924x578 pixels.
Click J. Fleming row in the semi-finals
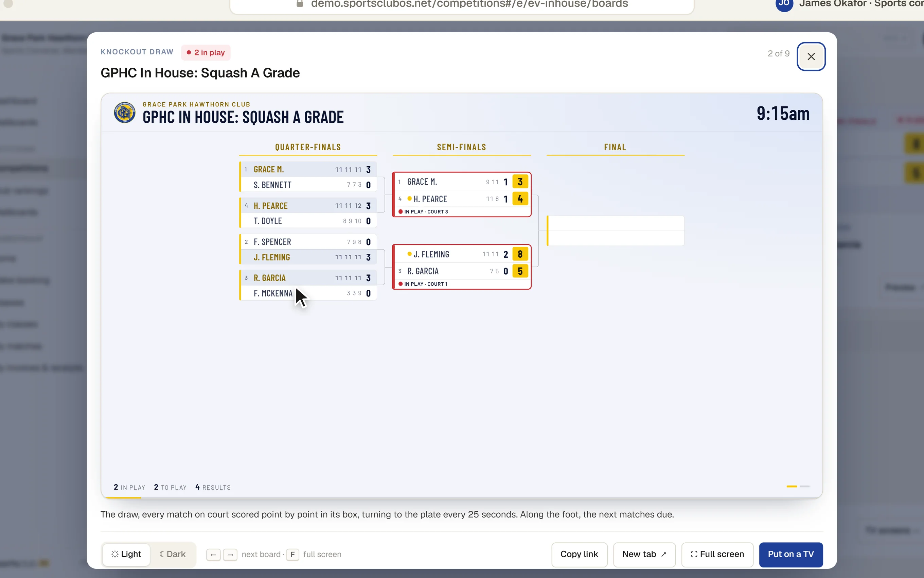point(462,254)
